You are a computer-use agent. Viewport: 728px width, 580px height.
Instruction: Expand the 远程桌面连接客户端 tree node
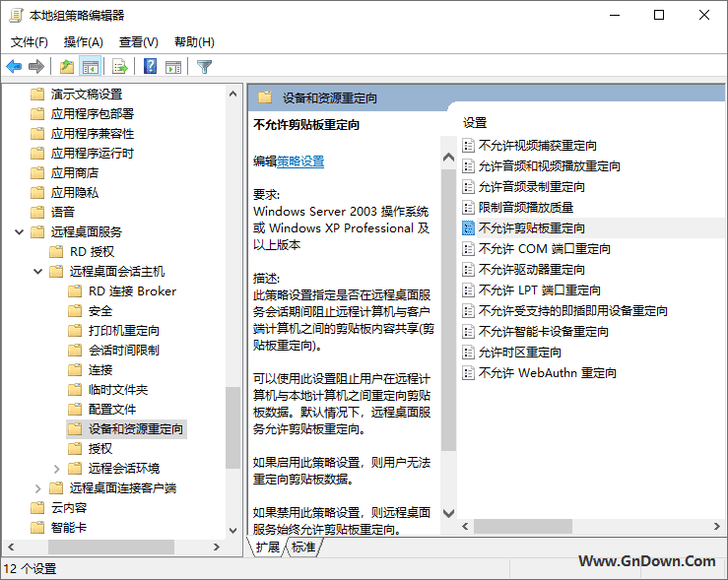click(x=38, y=488)
